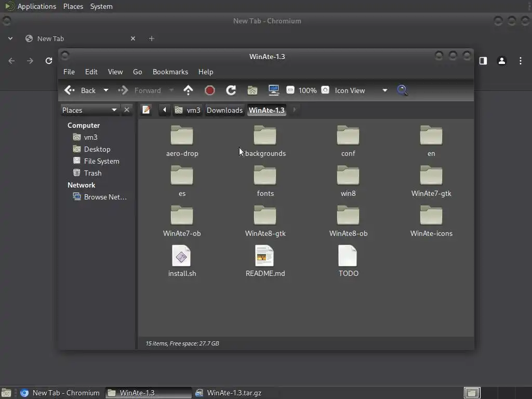532x399 pixels.
Task: Select the README.md file icon
Action: 264,256
